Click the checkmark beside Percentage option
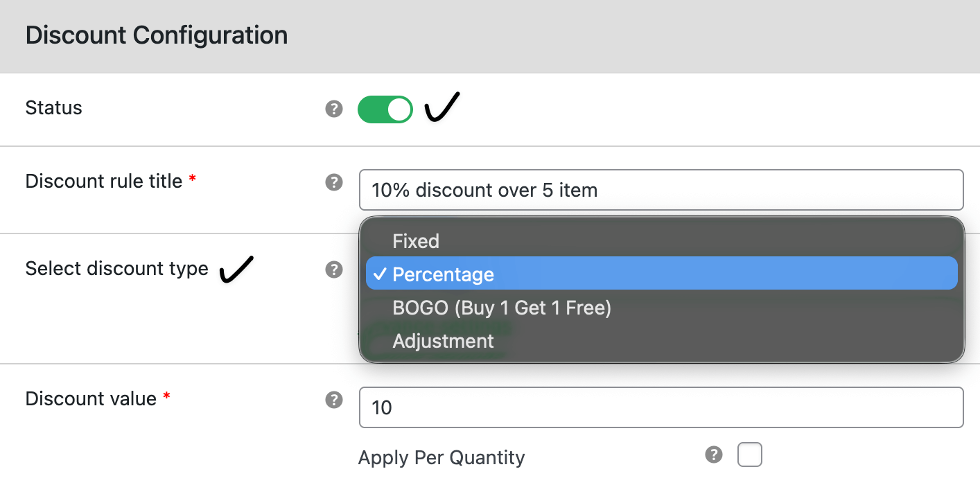 coord(379,274)
